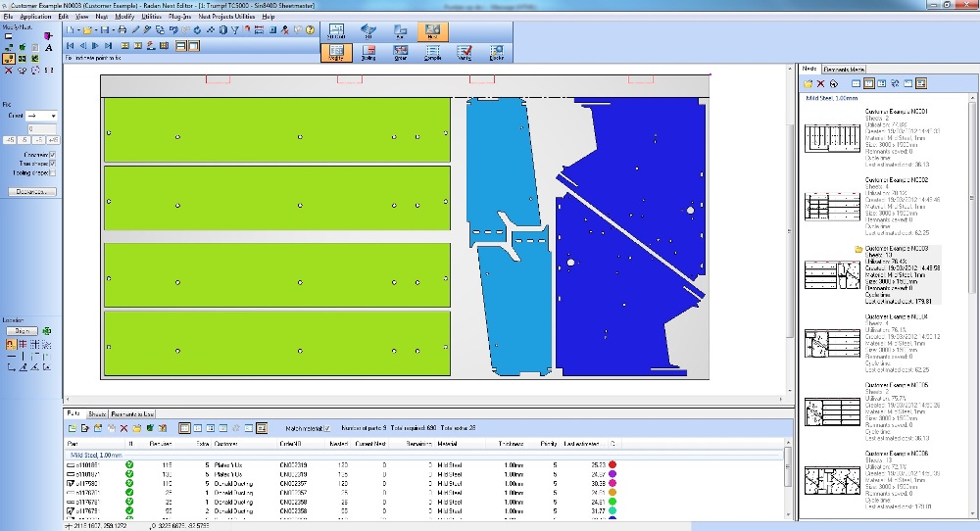The height and width of the screenshot is (531, 980).
Task: Open the Tooling mode
Action: [368, 52]
